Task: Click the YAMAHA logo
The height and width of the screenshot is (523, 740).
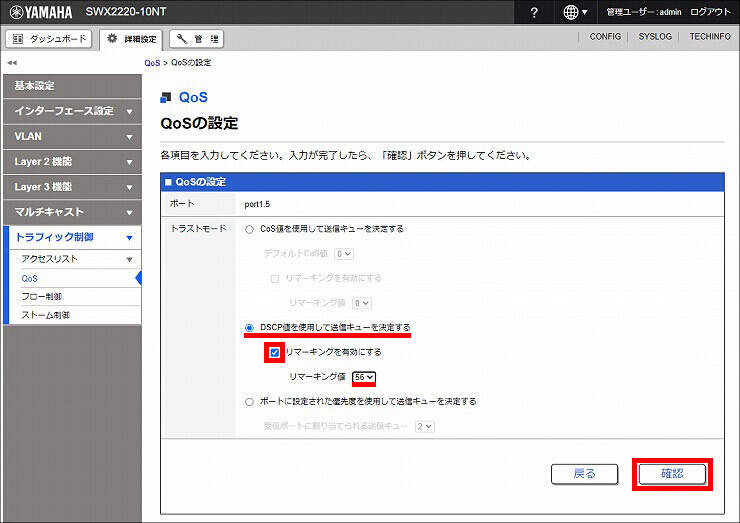Action: [x=41, y=12]
